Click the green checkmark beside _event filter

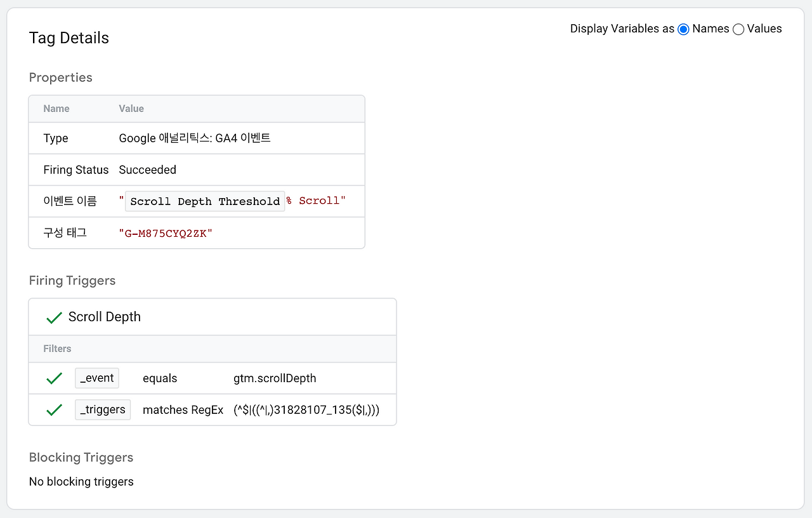(x=54, y=378)
